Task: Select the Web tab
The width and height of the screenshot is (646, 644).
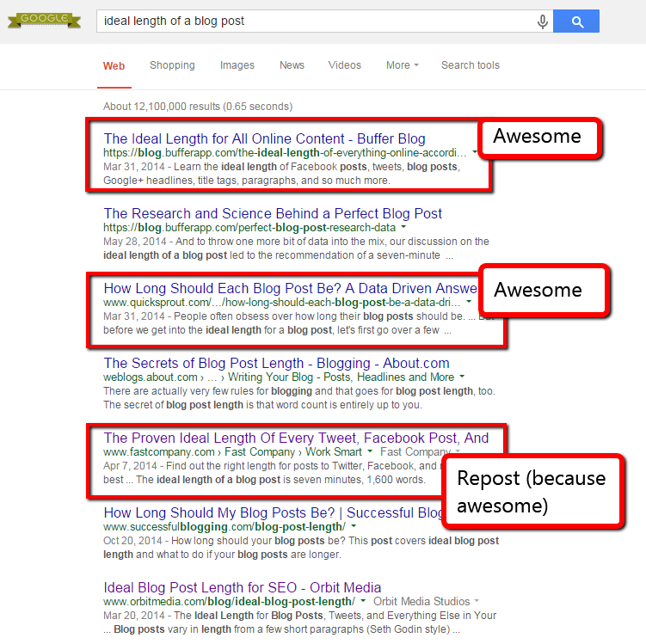Action: [x=114, y=66]
